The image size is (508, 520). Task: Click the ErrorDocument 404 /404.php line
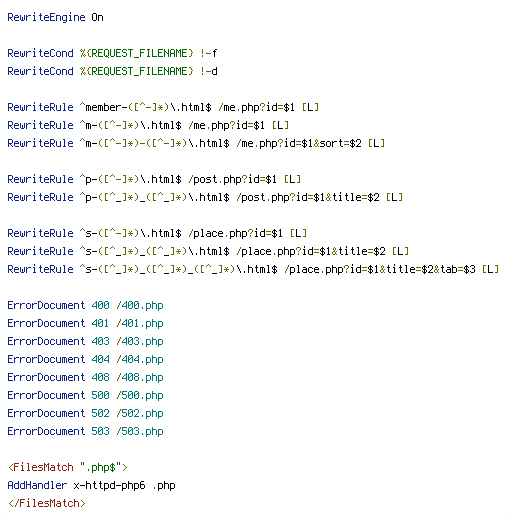point(85,359)
